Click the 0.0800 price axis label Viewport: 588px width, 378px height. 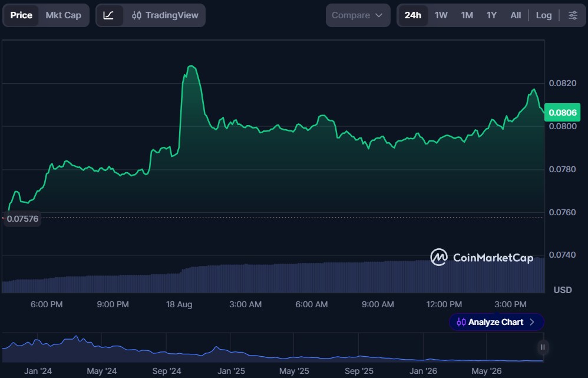tap(563, 127)
